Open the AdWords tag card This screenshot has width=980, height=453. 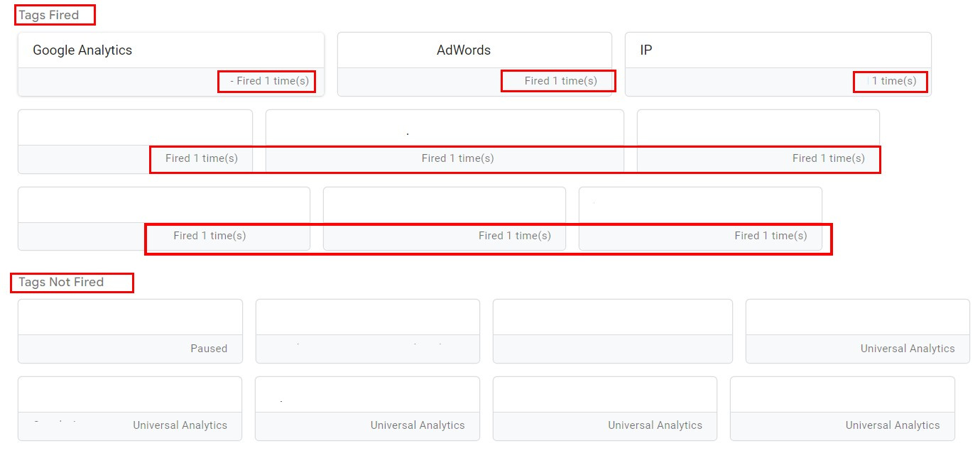click(x=474, y=50)
